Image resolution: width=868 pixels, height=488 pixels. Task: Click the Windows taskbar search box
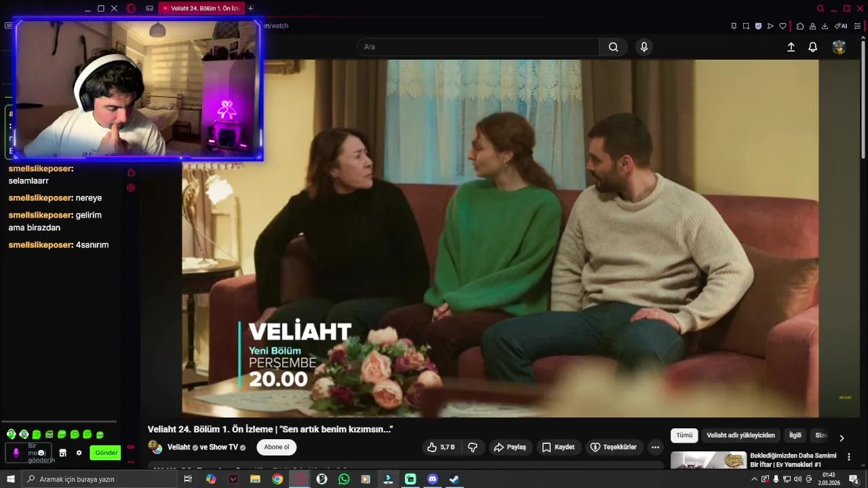(x=100, y=479)
